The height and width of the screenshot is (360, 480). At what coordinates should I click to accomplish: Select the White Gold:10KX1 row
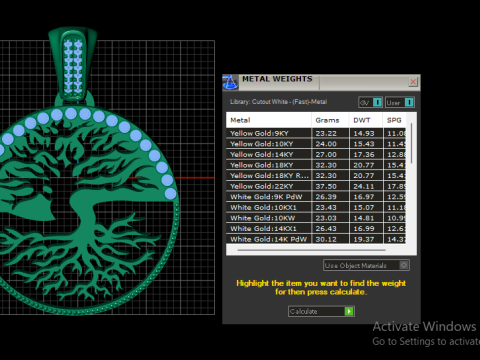[x=316, y=207]
